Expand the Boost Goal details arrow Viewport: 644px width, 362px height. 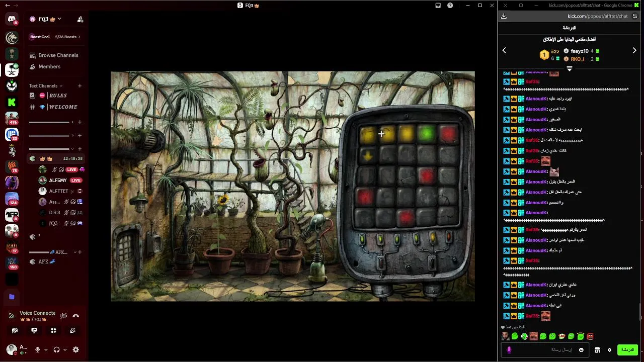[x=79, y=37]
